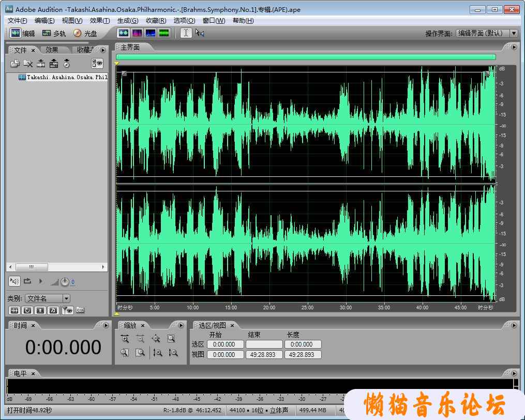Click the import file folder icon
The width and height of the screenshot is (525, 420).
[x=14, y=63]
